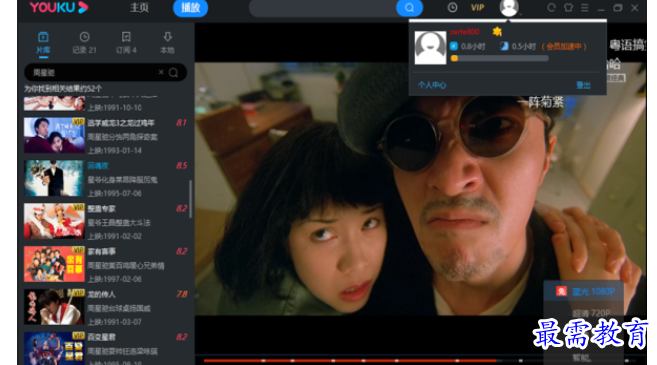Clear the sidebar search with X icon

161,72
